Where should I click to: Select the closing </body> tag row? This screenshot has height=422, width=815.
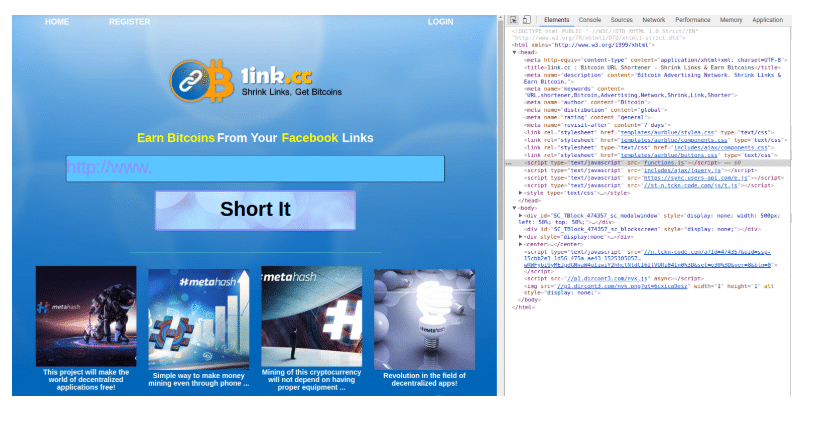pos(530,300)
